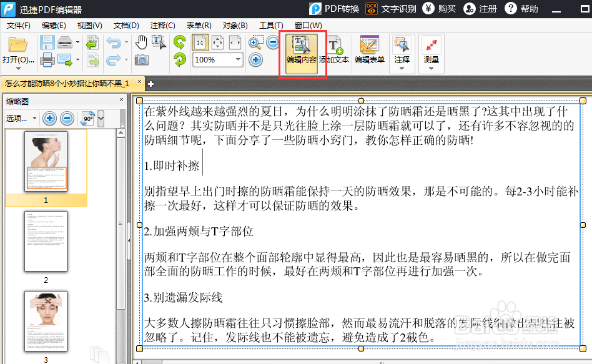
Task: Open the 视图(V) menu
Action: (89, 25)
